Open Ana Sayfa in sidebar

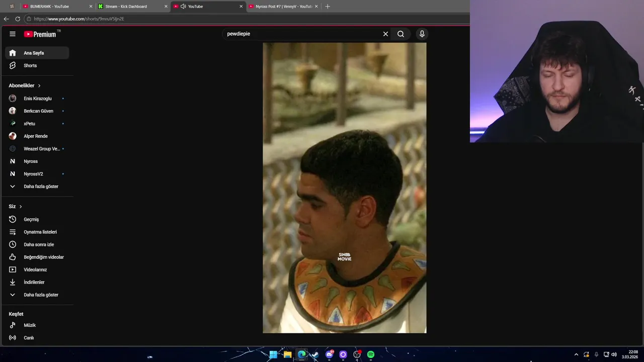(x=37, y=53)
